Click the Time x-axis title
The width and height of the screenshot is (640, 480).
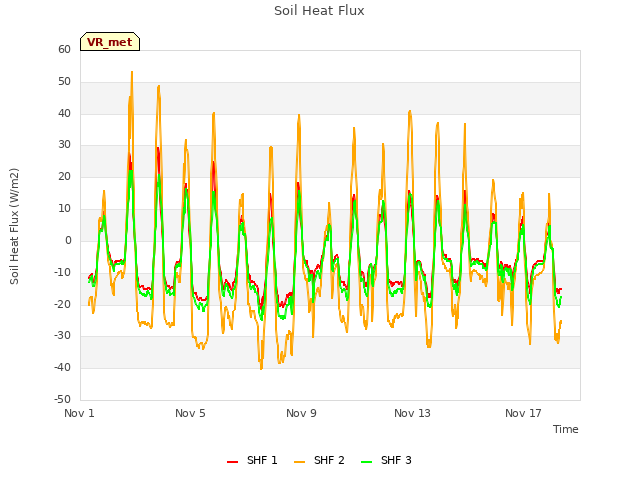click(566, 429)
